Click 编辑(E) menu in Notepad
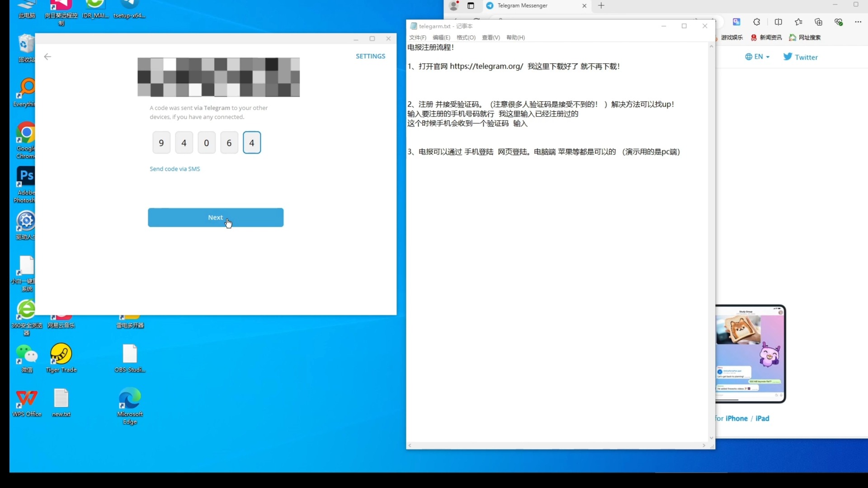 pyautogui.click(x=440, y=37)
